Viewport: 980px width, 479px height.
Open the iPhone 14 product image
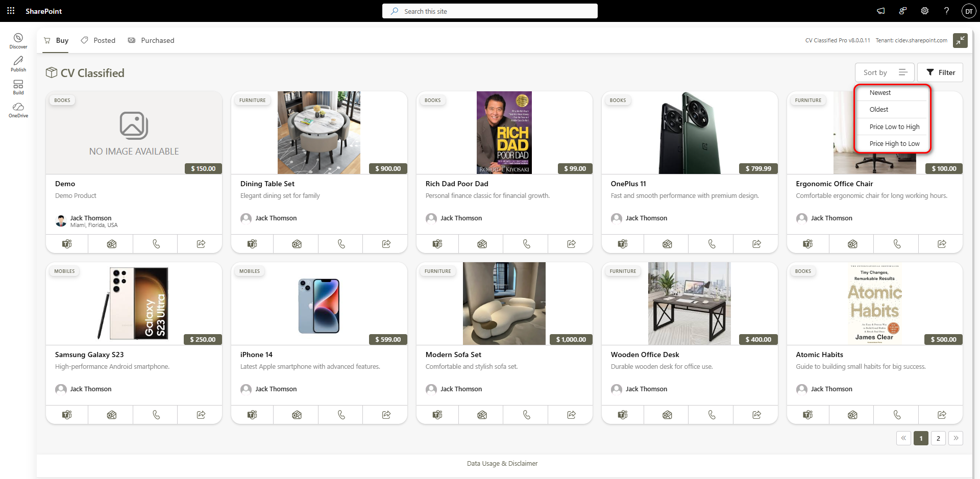(319, 306)
